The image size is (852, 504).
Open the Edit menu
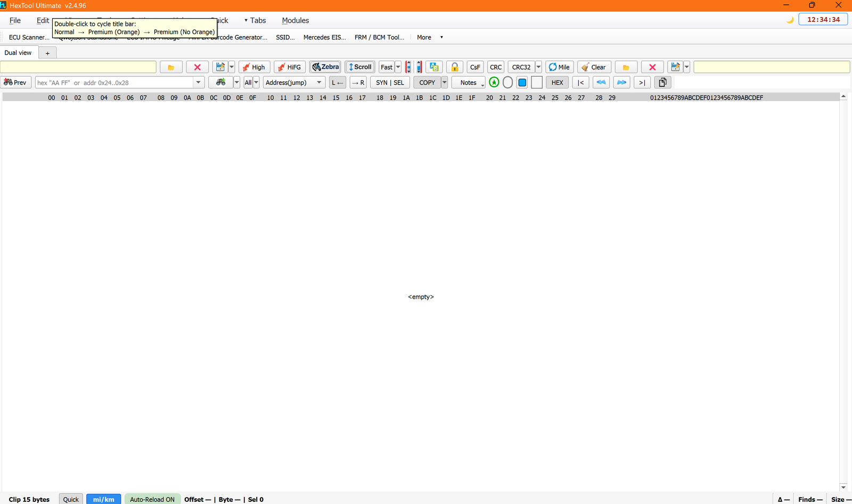pos(43,20)
